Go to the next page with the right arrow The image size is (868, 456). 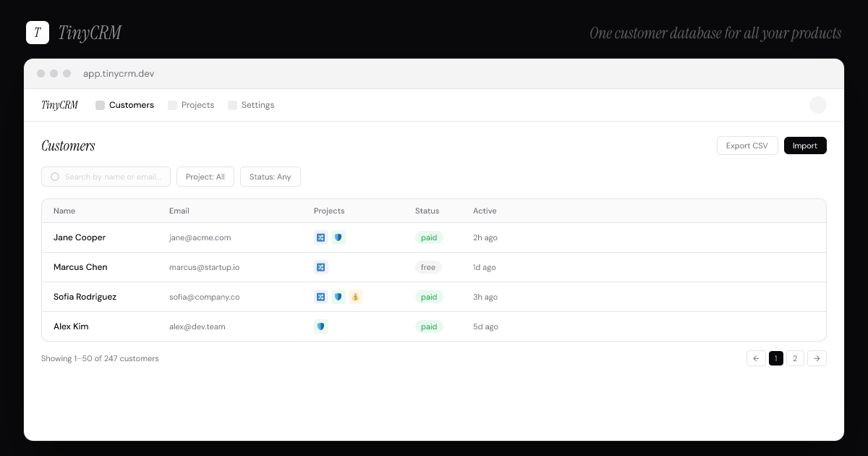pos(817,358)
